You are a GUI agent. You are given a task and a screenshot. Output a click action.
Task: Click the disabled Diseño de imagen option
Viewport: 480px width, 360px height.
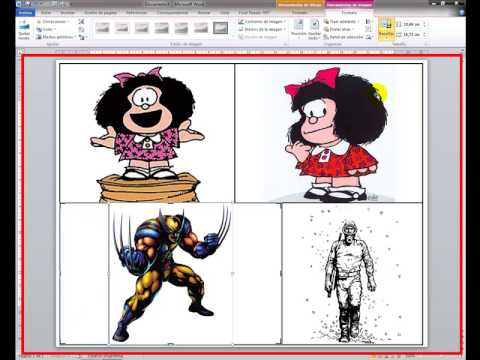(260, 37)
